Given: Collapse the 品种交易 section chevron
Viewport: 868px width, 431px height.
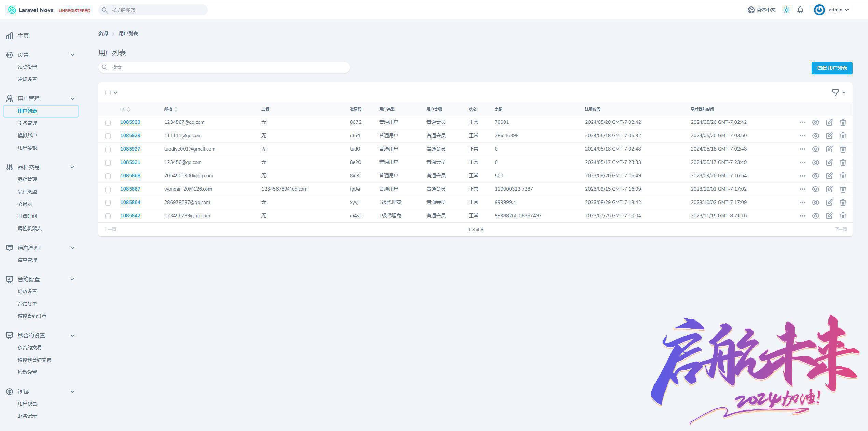Looking at the screenshot, I should tap(72, 167).
